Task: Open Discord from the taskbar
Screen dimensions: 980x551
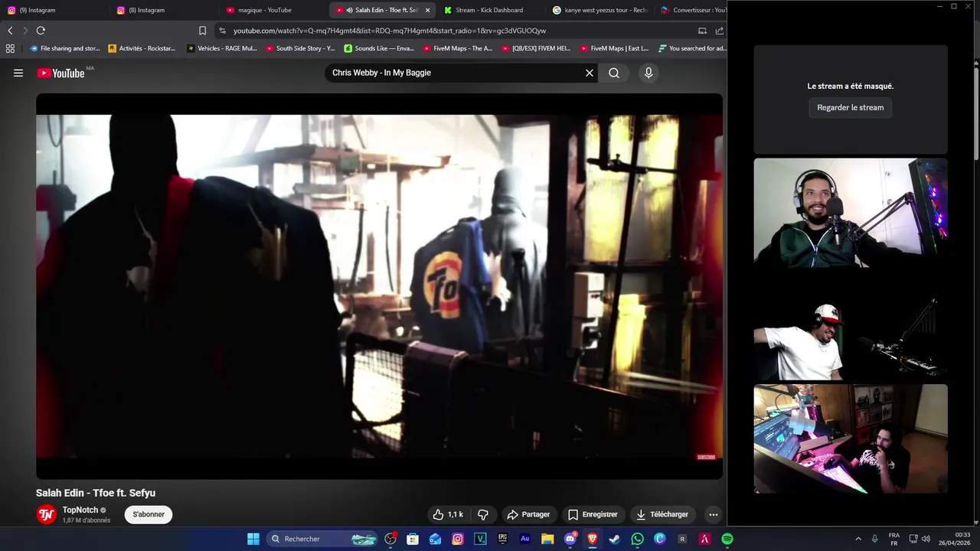Action: pyautogui.click(x=570, y=539)
